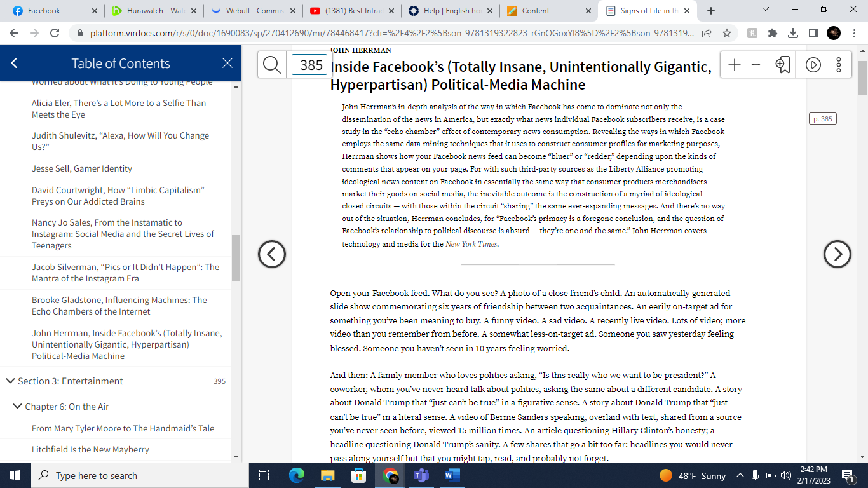Open John Herrman Inside Facebook's entry

(x=127, y=344)
